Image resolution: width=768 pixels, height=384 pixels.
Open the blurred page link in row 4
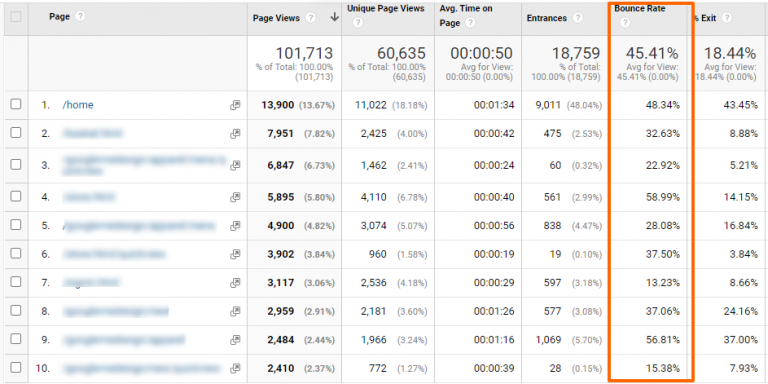tap(89, 197)
